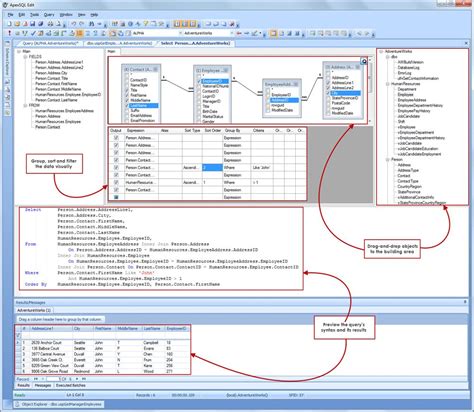The image size is (474, 412).
Task: Click the Redo arrow icon
Action: point(82,24)
